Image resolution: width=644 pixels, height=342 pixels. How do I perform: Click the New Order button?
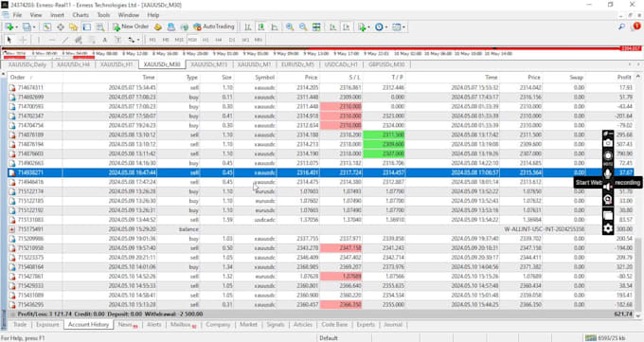pos(131,27)
